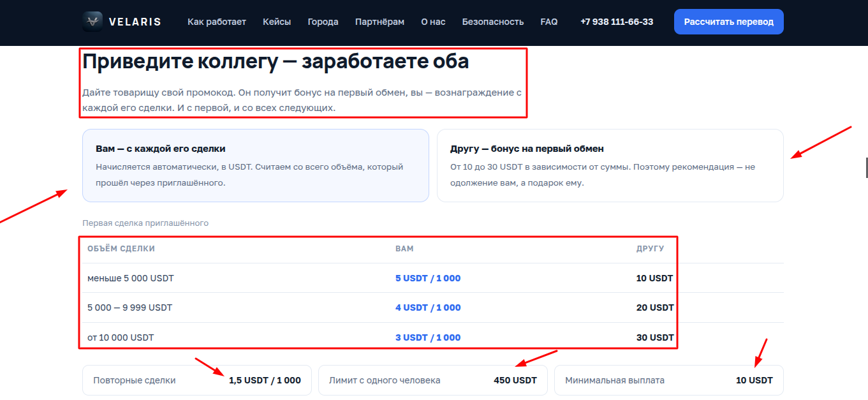Screen dimensions: 868x400
Task: Open the "О нас" page
Action: tap(433, 22)
